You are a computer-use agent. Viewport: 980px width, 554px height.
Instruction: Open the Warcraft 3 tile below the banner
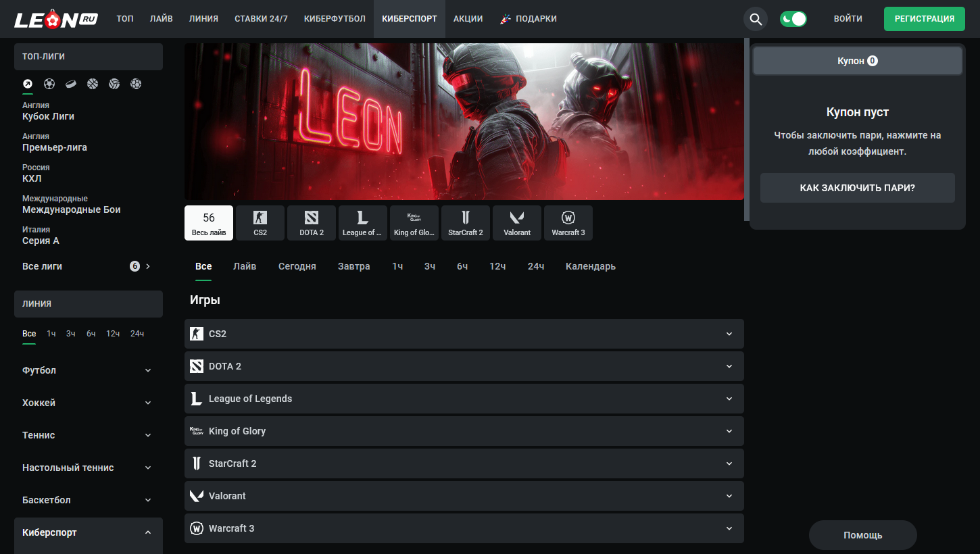568,223
